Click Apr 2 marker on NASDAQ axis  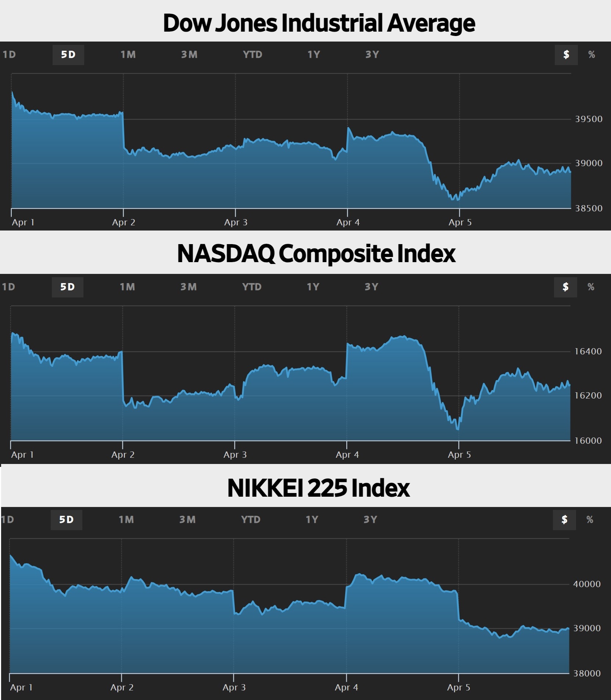pyautogui.click(x=123, y=455)
